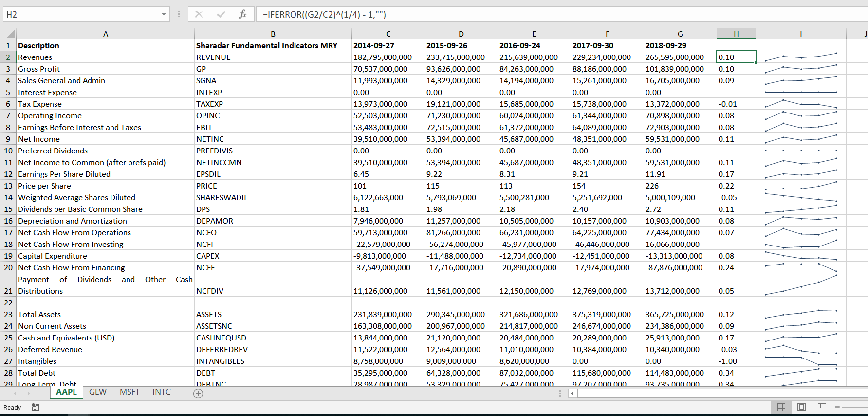Click the horizontal scrollbar left arrow
The width and height of the screenshot is (868, 416).
coord(573,393)
